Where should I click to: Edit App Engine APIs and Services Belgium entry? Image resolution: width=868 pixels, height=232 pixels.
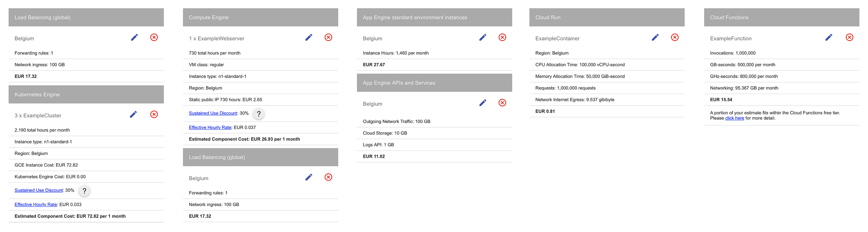tap(483, 103)
